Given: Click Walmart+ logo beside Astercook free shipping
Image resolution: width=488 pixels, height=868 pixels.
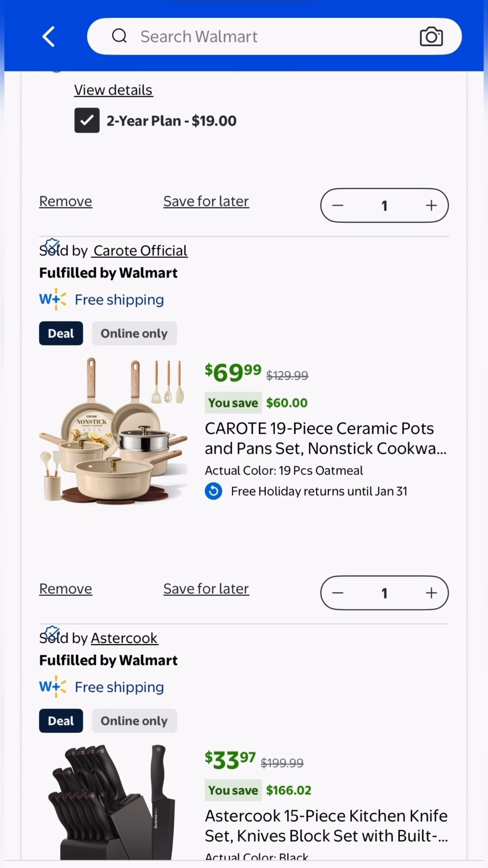Looking at the screenshot, I should point(53,687).
